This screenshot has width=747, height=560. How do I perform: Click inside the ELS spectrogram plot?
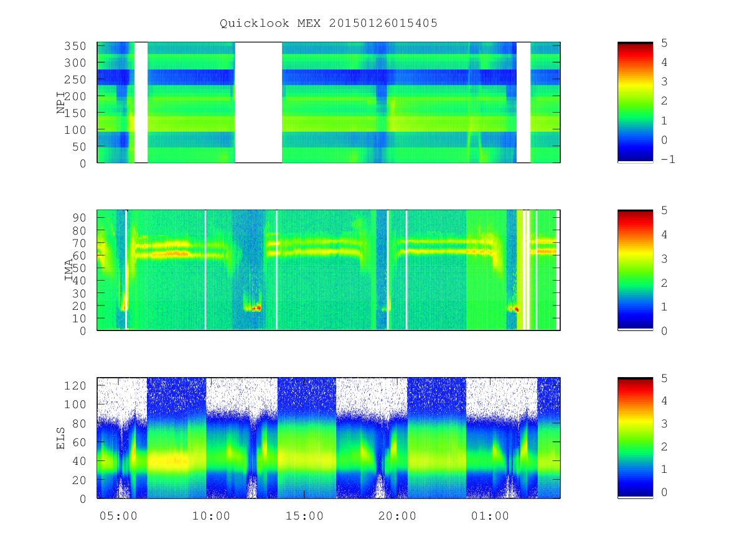329,438
